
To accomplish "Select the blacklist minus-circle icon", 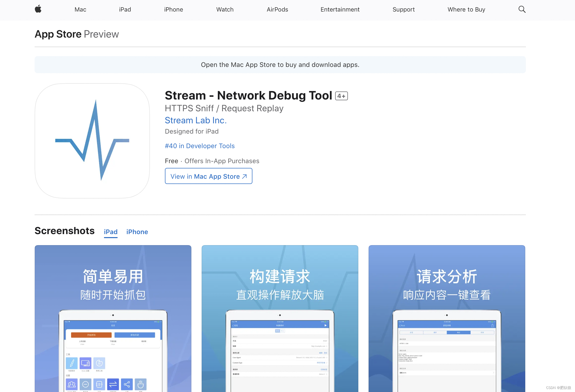I will coord(85,384).
